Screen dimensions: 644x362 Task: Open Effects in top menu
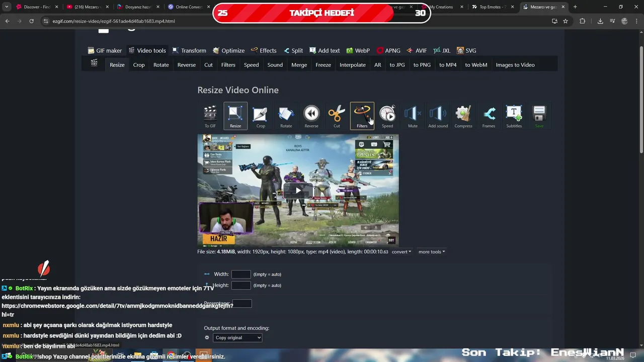[264, 50]
